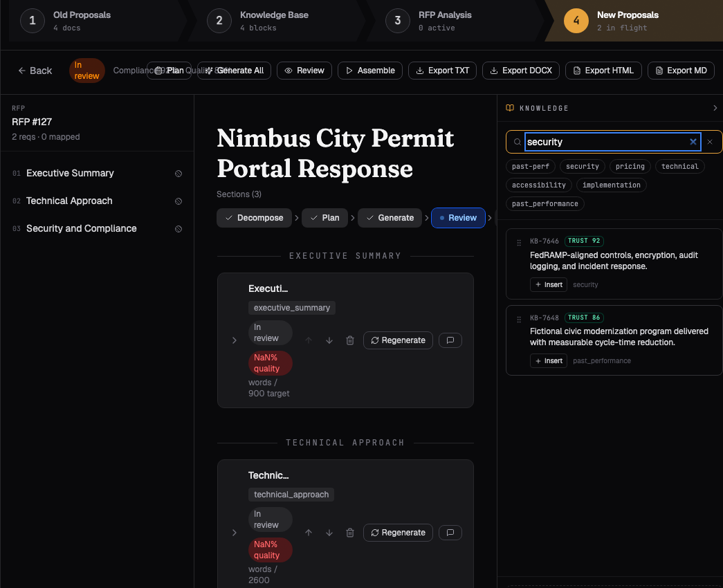Viewport: 723px width, 588px height.
Task: Insert the KB-7648 civic modernization block
Action: point(548,360)
